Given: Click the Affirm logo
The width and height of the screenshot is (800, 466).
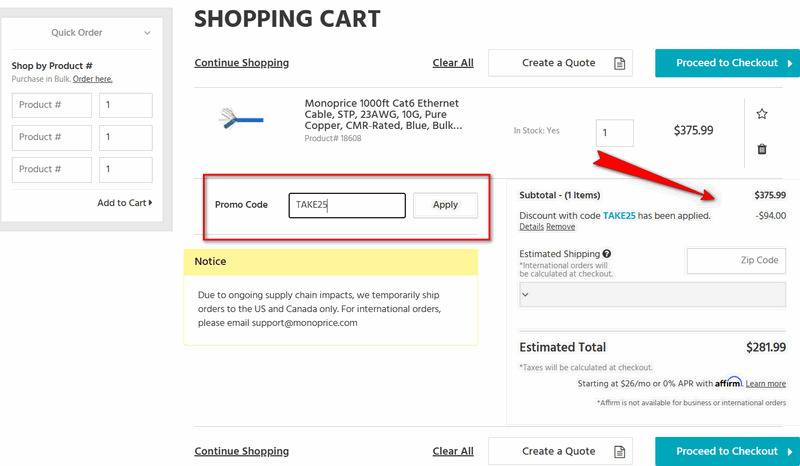Looking at the screenshot, I should 728,383.
